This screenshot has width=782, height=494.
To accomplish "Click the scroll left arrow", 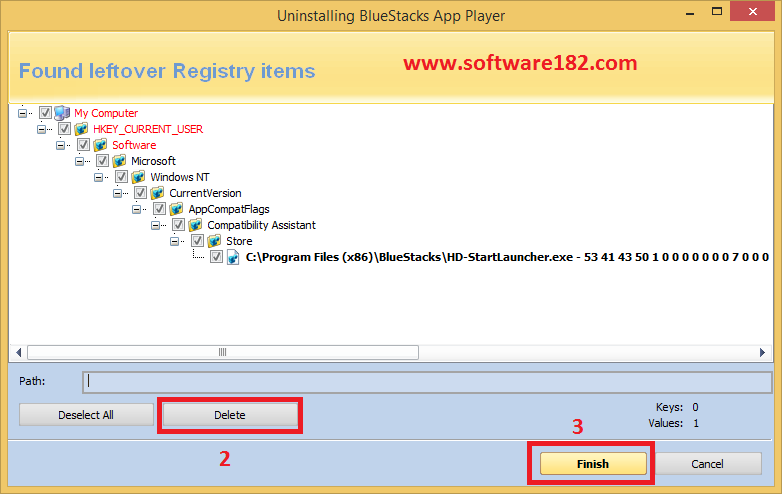I will coord(18,352).
